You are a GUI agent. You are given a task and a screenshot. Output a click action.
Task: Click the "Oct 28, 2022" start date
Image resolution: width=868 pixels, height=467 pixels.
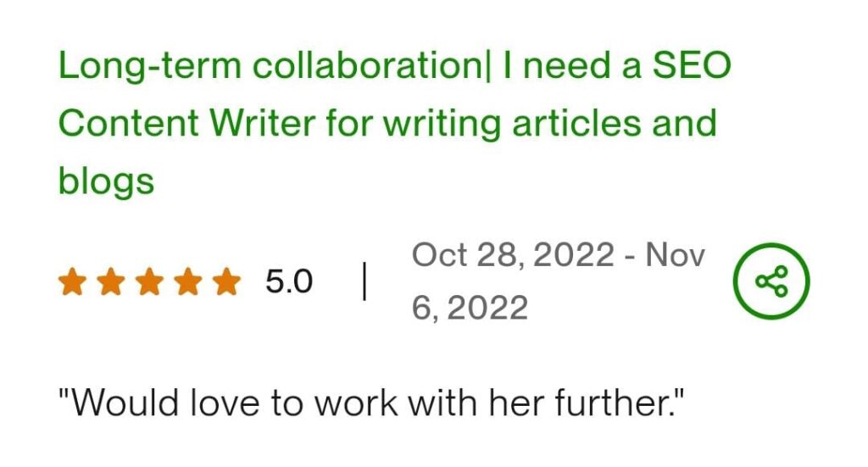[512, 255]
